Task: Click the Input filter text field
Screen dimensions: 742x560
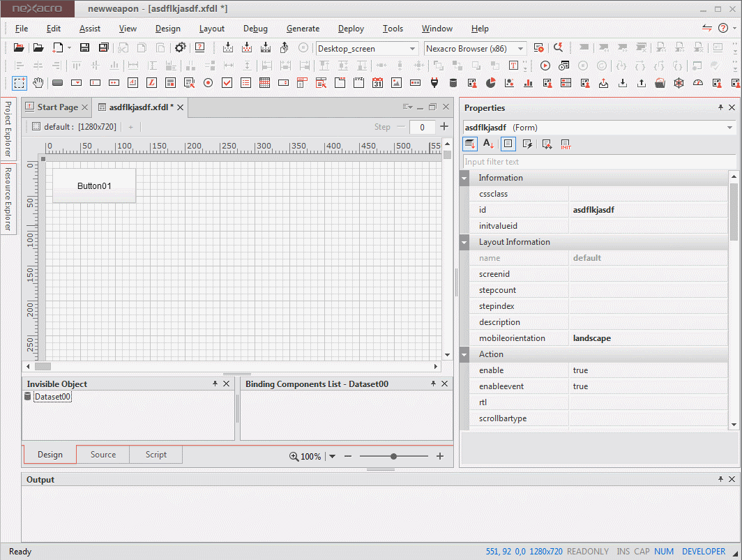Action: [x=598, y=162]
